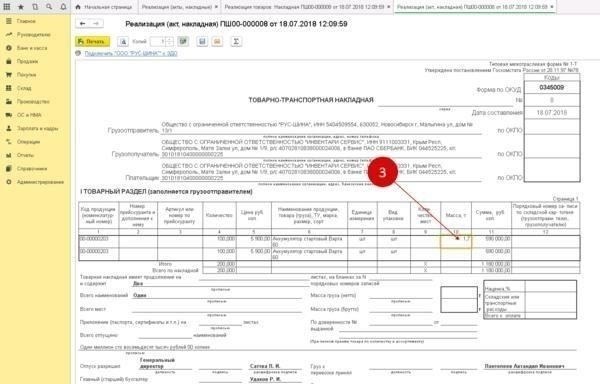
Task: Click the Плательщик organization text
Action: [309, 172]
